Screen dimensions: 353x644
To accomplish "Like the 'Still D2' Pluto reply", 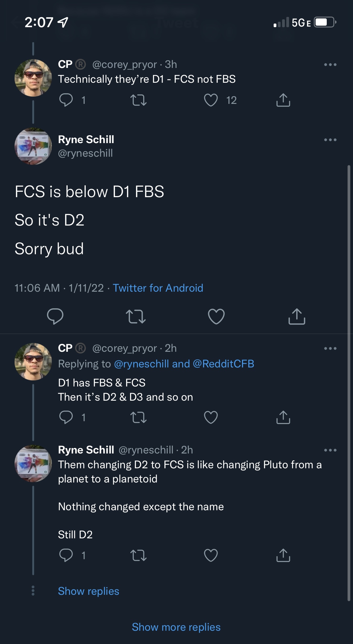I will point(211,555).
